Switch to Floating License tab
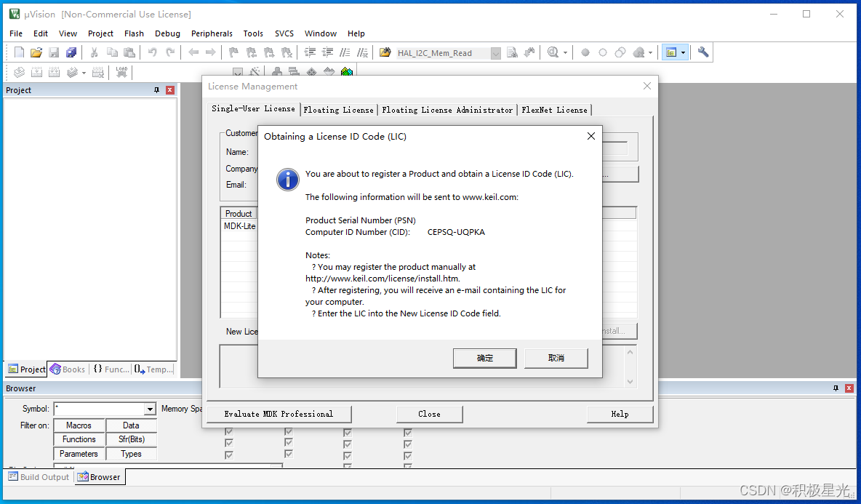The image size is (861, 504). 338,110
